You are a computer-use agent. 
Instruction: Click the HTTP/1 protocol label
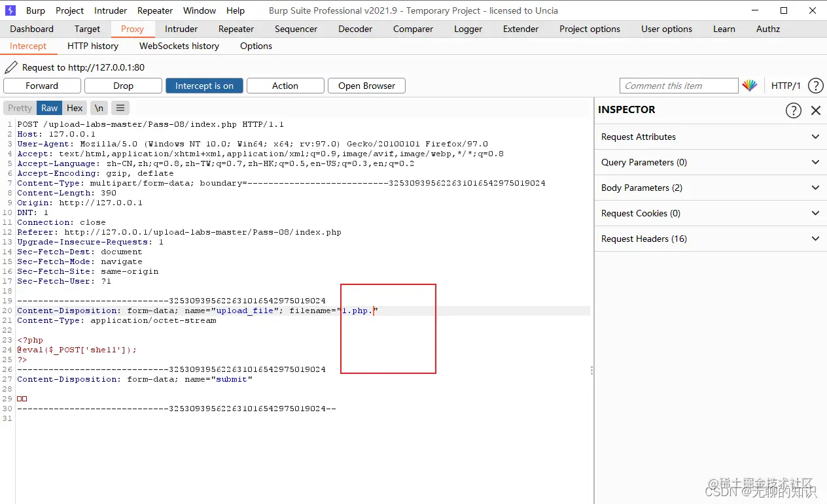[x=786, y=86]
